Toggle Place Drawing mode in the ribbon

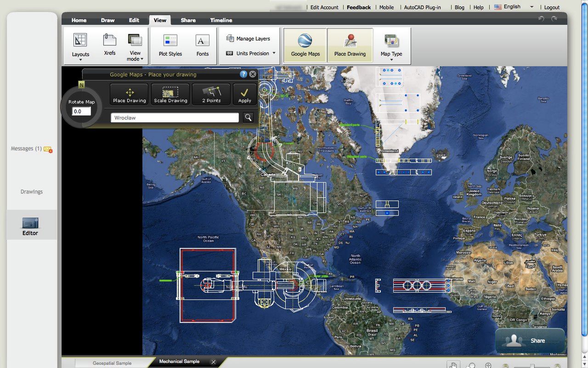(x=350, y=45)
